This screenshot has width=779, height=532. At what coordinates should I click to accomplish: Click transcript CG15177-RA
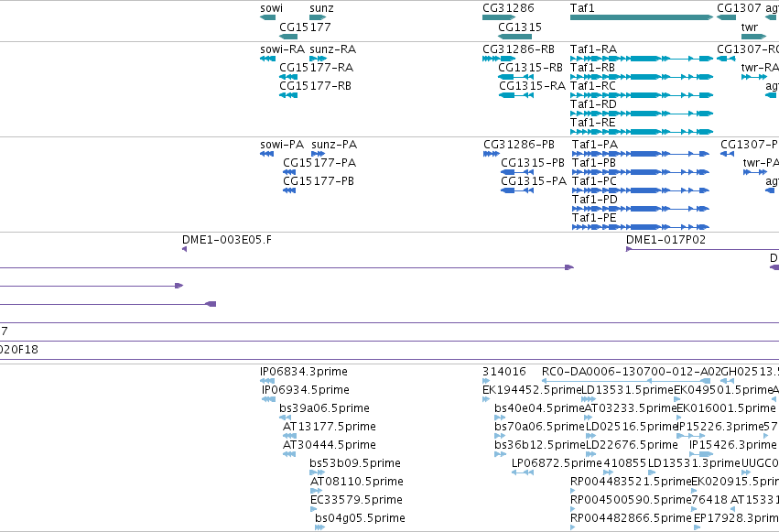pyautogui.click(x=288, y=77)
